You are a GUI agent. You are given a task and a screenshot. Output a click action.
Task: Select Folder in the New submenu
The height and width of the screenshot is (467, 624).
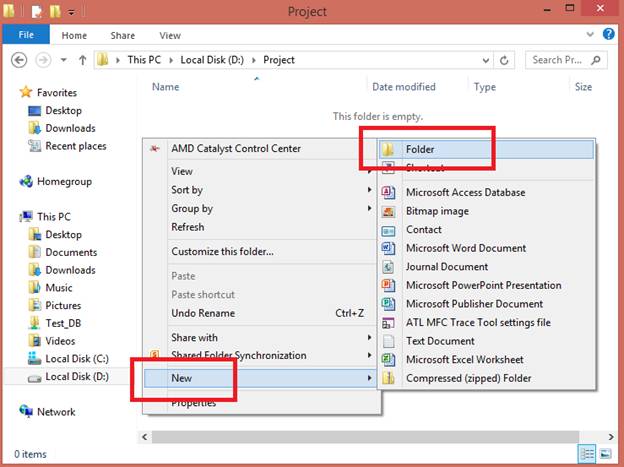click(420, 149)
